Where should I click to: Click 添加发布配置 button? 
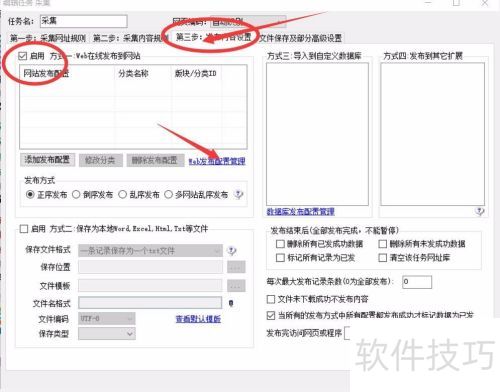47,160
